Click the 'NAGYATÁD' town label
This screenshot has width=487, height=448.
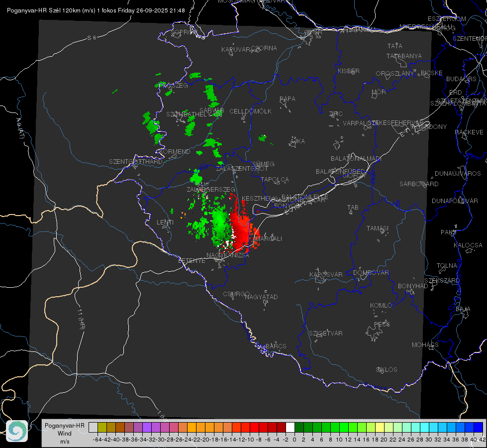point(261,297)
